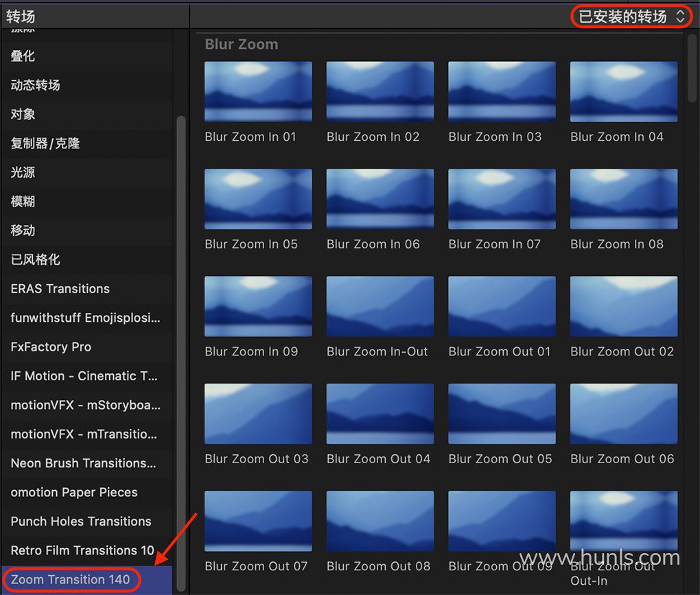Select Blur Zoom Out 04 thumbnail
The width and height of the screenshot is (700, 595).
click(x=380, y=414)
